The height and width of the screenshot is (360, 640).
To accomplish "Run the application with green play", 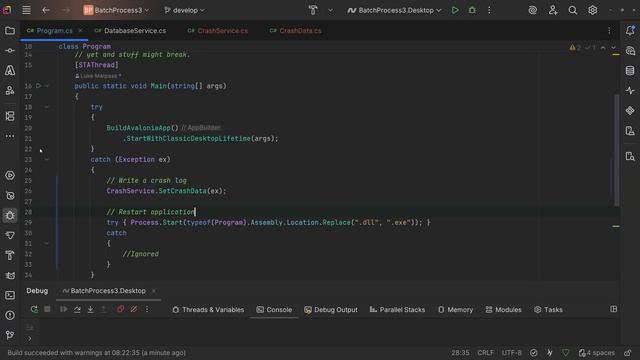I will [455, 10].
